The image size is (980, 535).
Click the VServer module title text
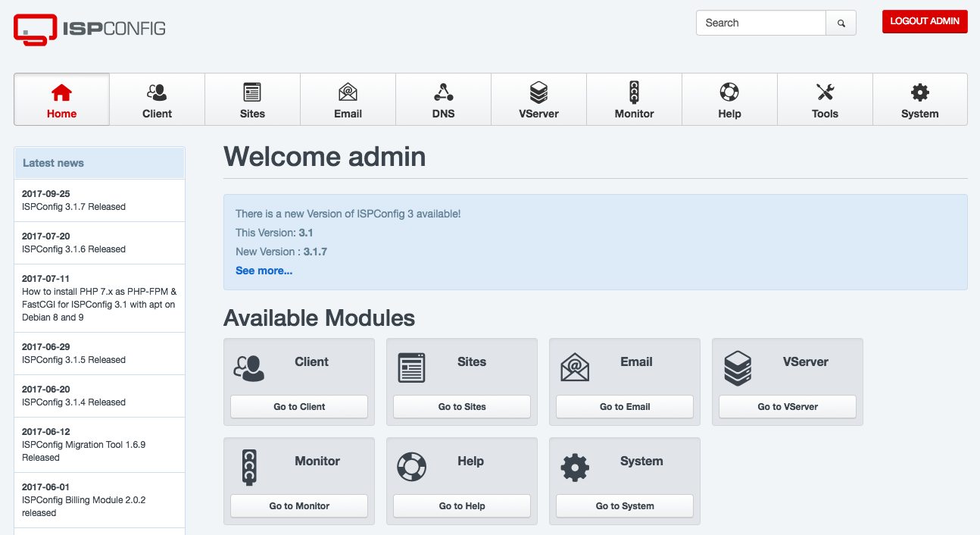click(x=806, y=362)
